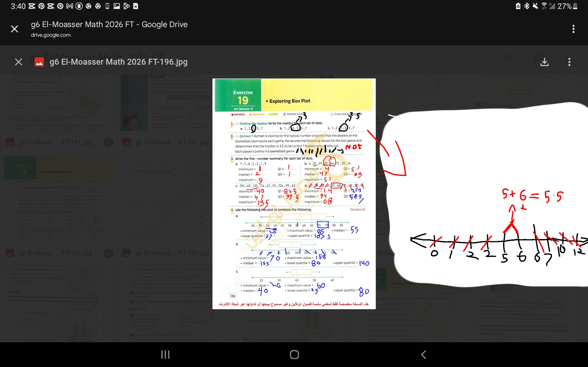The height and width of the screenshot is (367, 588).
Task: Download the FT-196.jpg image
Action: coord(544,62)
